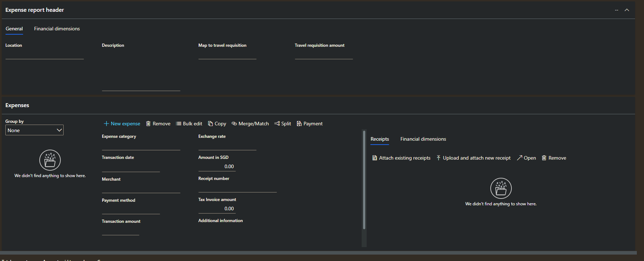Click the Exchange rate field
The image size is (644, 261).
pos(227,145)
